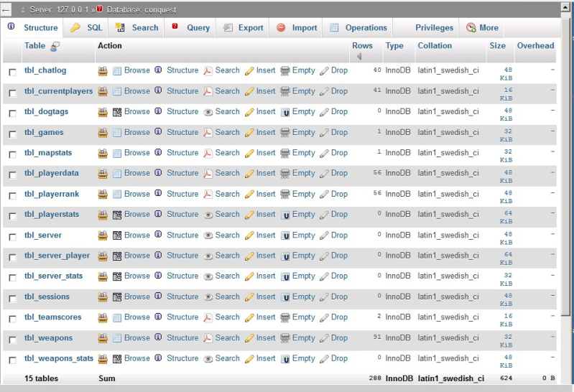Click the back arrow in the top-left corner
Screen dimensions: 574x392
pyautogui.click(x=6, y=9)
